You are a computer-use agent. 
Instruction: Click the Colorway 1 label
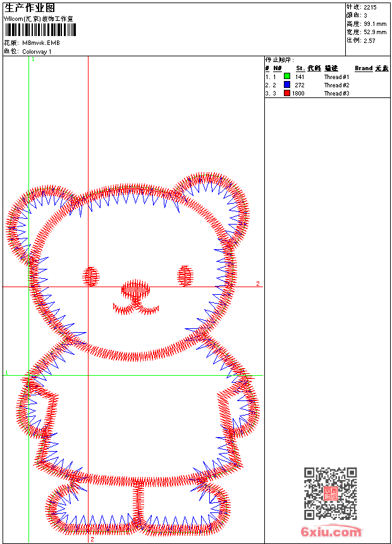tap(37, 51)
